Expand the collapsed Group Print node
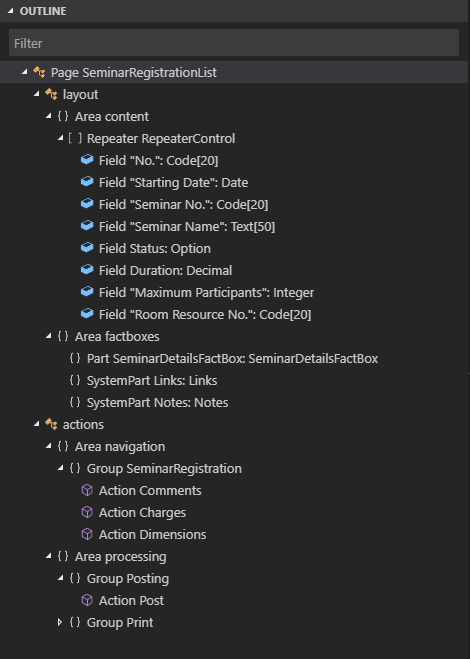 click(x=60, y=622)
